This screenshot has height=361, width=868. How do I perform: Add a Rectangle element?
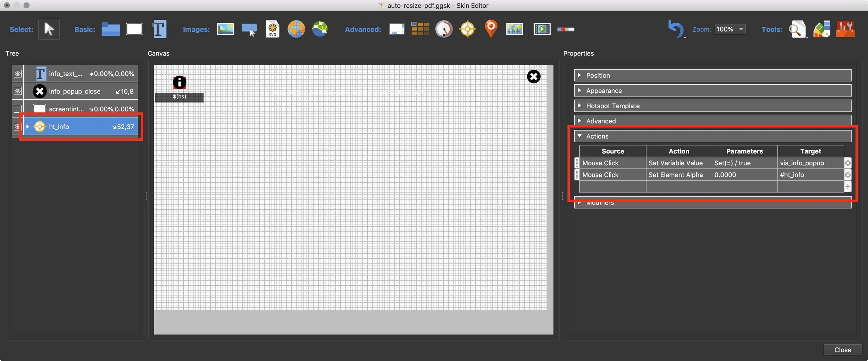coord(134,29)
